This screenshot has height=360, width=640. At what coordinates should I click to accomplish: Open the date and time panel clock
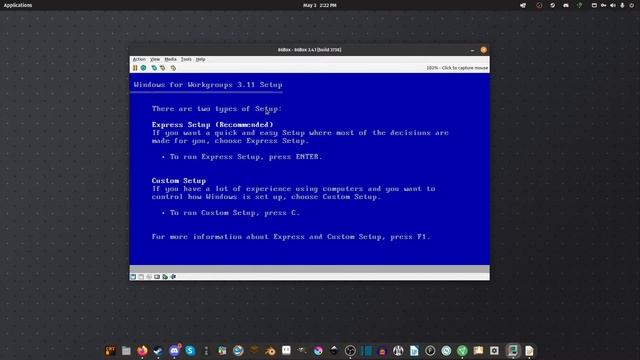click(320, 5)
